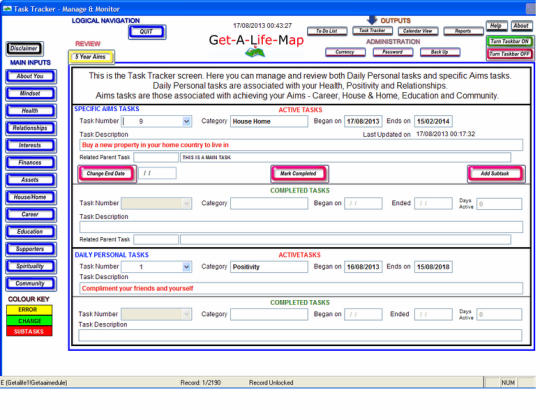Click the completed daily Task Description field

300,335
